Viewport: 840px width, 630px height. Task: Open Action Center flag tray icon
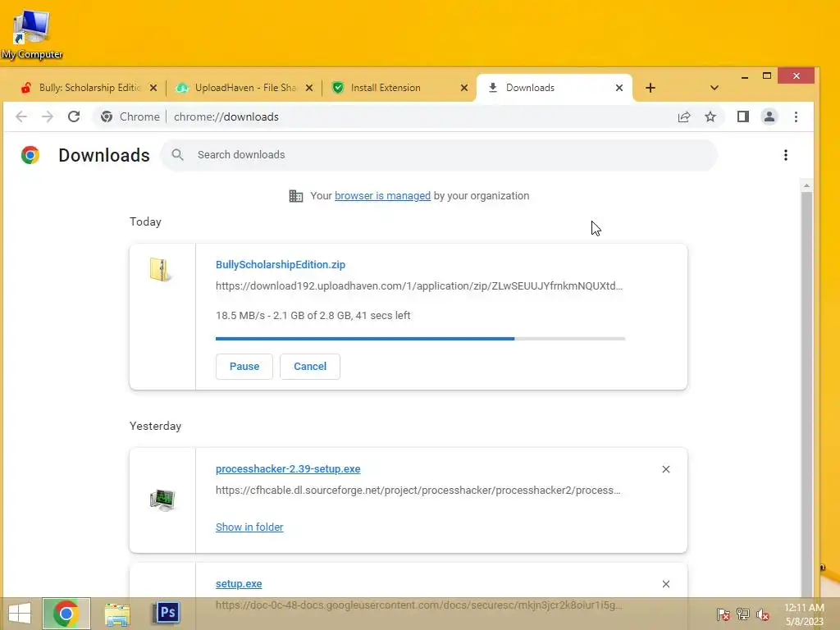724,614
